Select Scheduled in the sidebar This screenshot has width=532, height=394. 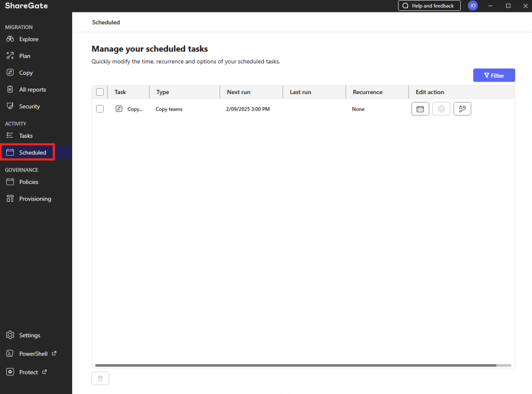point(32,152)
